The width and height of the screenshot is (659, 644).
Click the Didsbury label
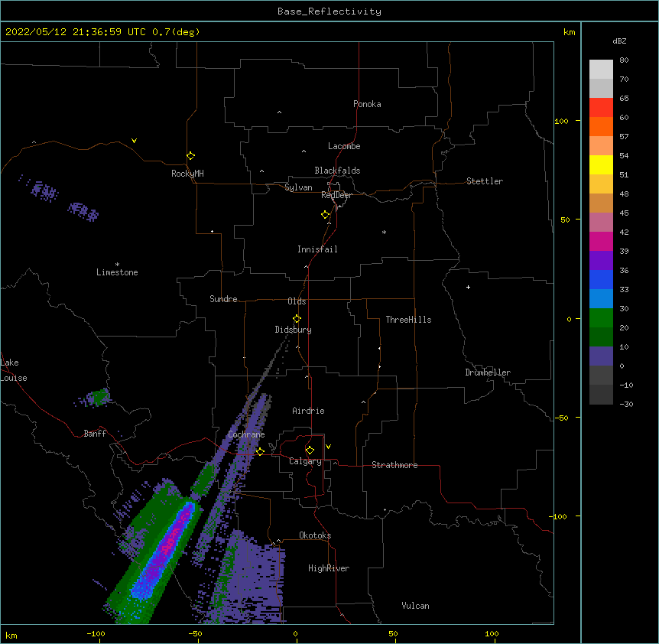pos(293,330)
